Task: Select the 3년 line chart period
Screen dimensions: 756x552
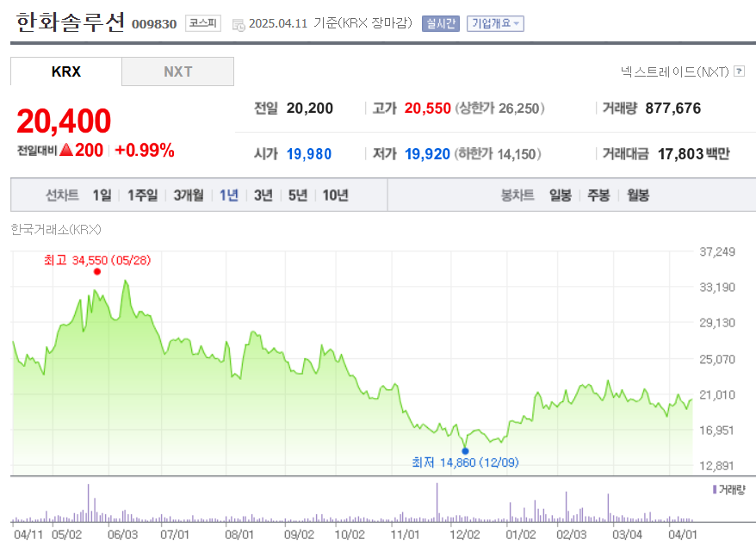Action: [263, 195]
